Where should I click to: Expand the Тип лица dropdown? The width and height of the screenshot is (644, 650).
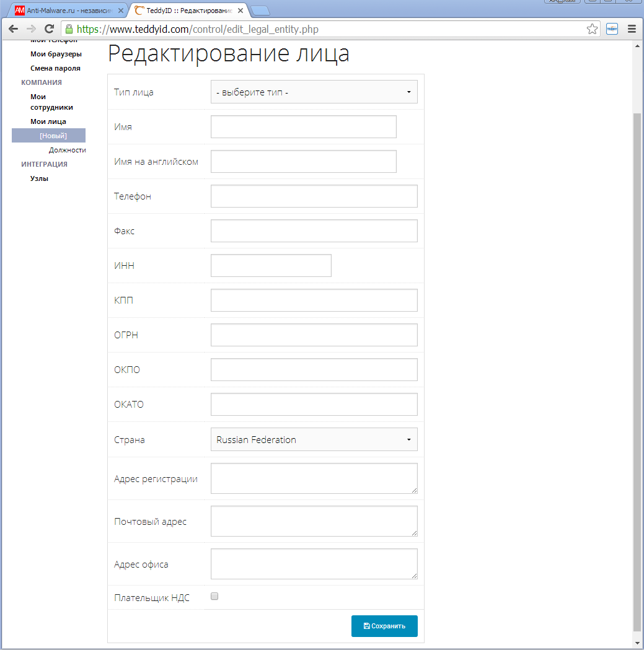[x=314, y=92]
